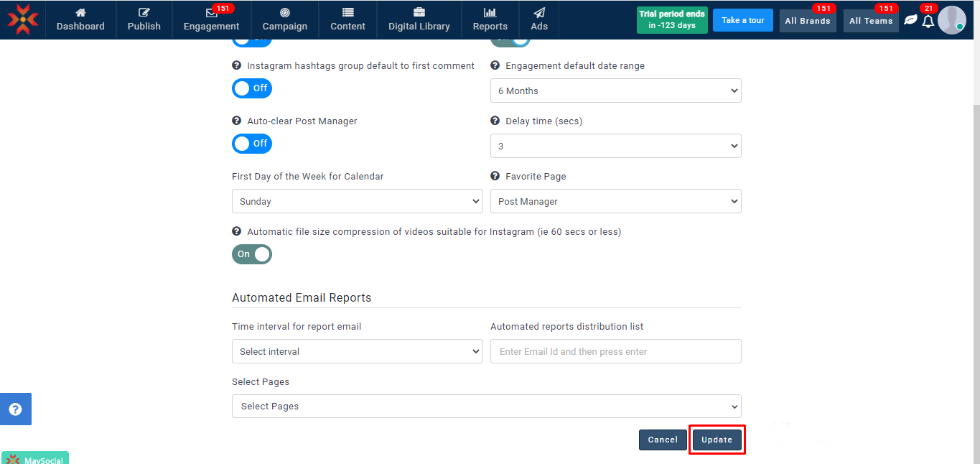Open the user profile avatar
Viewport: 980px width, 464px height.
[x=951, y=20]
